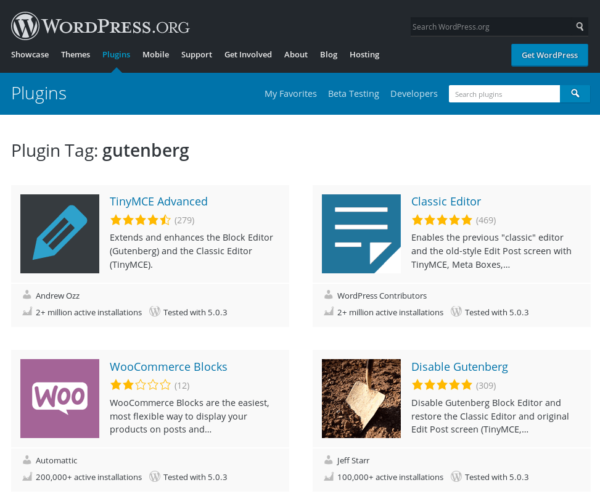Click '200,000+ active installations' text

coord(88,477)
